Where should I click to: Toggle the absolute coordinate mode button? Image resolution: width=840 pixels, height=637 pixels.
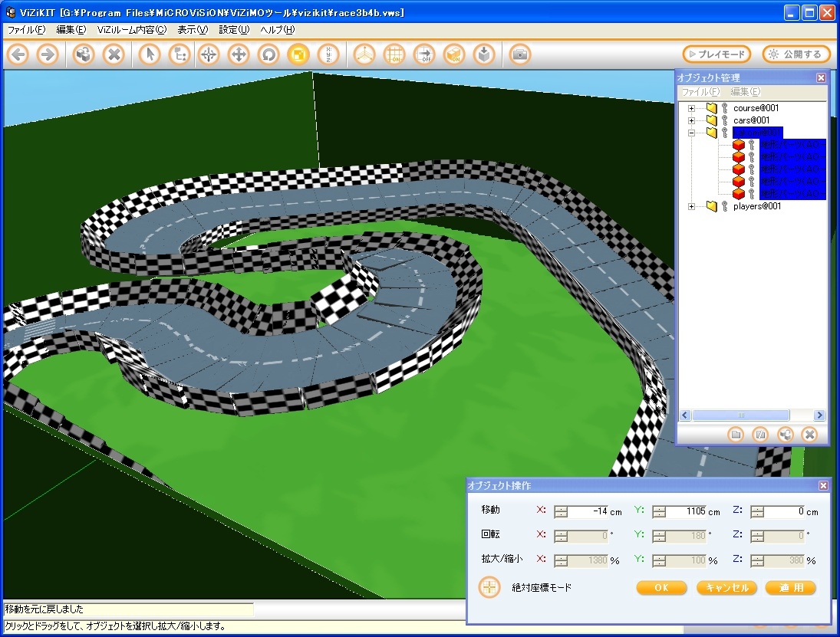[489, 588]
